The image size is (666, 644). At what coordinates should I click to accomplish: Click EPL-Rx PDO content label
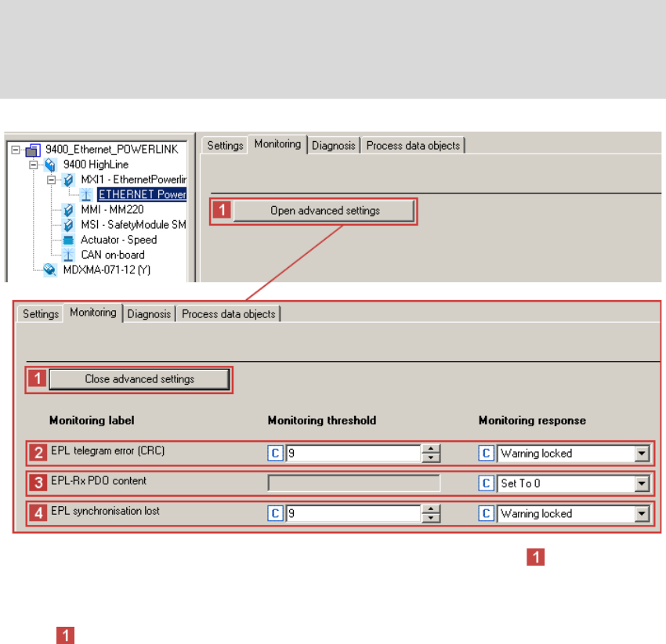click(99, 481)
